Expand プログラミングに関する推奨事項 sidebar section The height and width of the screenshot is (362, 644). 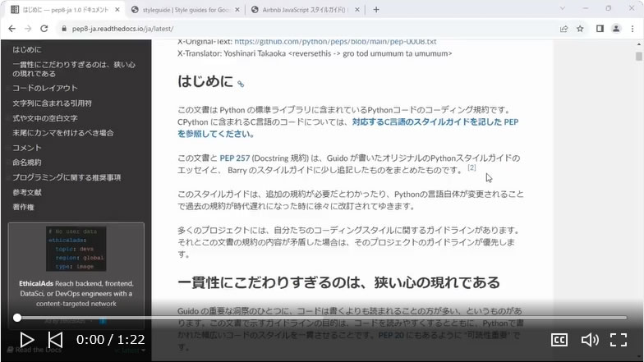tap(67, 177)
